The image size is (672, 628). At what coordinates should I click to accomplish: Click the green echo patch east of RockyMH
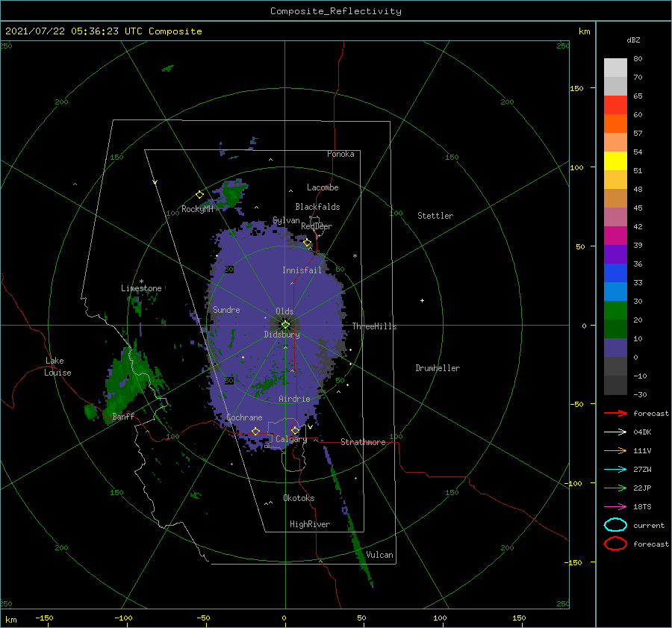[232, 196]
